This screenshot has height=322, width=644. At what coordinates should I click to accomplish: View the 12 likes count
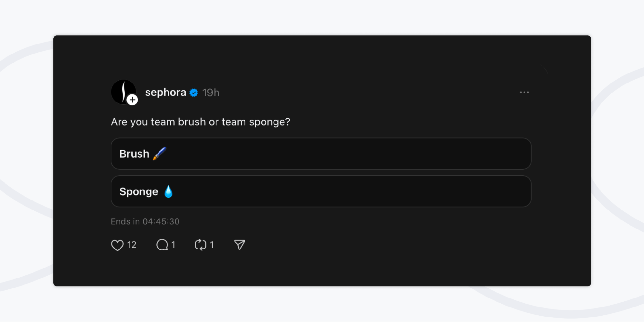(132, 245)
